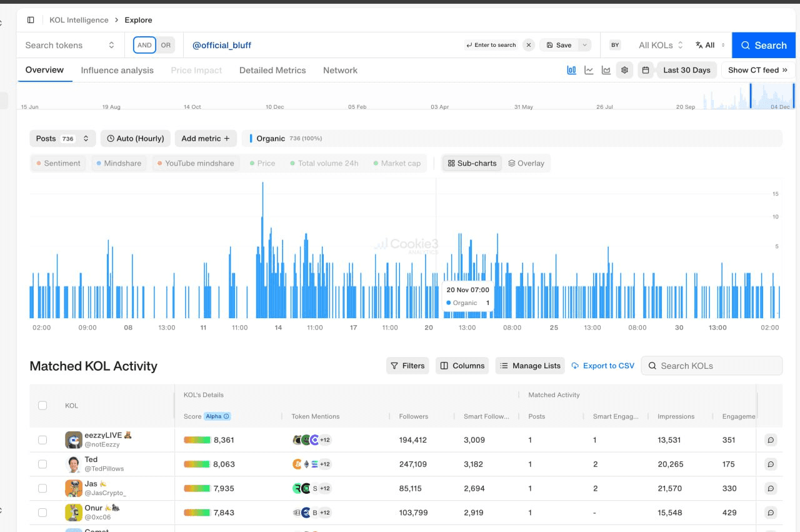Check the Onur row checkbox
Screen dimensions: 800x532
pos(42,513)
